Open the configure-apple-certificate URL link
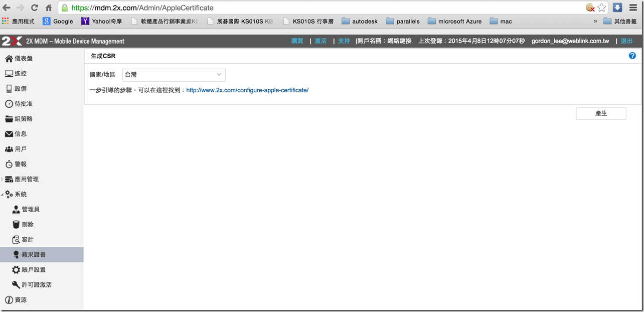The height and width of the screenshot is (312, 644). (247, 90)
